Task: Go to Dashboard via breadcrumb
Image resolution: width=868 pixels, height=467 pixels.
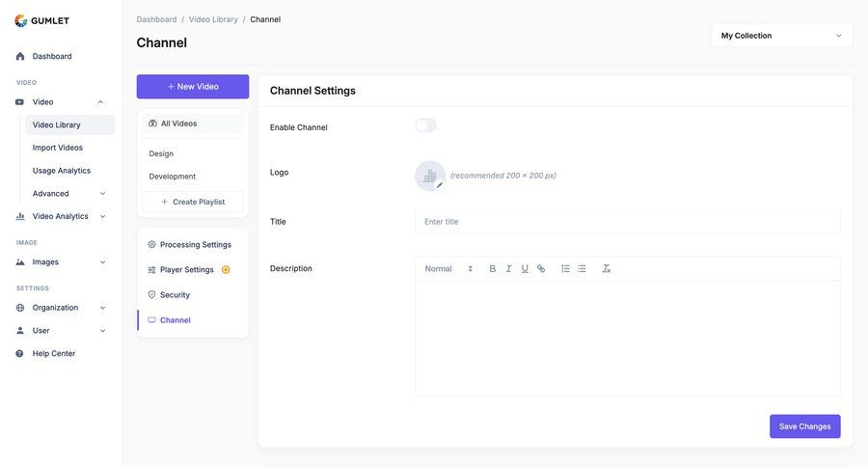Action: click(156, 19)
